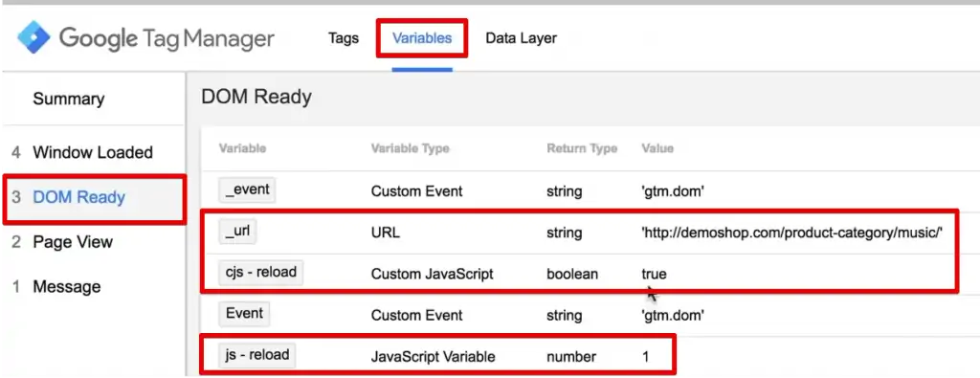This screenshot has width=980, height=378.
Task: Click the DOM Ready panel heading
Action: pyautogui.click(x=256, y=97)
